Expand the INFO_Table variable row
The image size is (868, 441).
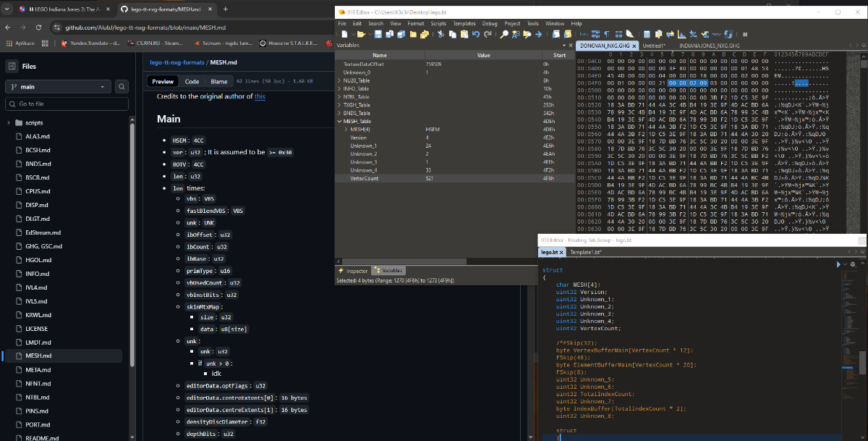[339, 88]
